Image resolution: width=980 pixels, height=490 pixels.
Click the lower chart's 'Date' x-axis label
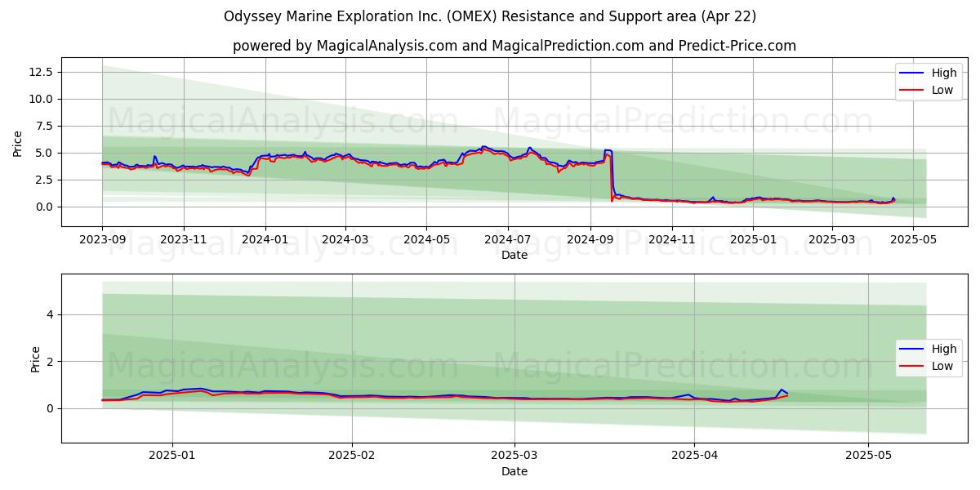(514, 471)
